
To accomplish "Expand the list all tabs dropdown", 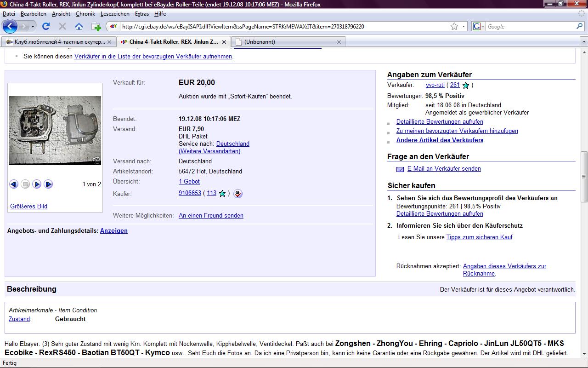I will click(x=584, y=42).
